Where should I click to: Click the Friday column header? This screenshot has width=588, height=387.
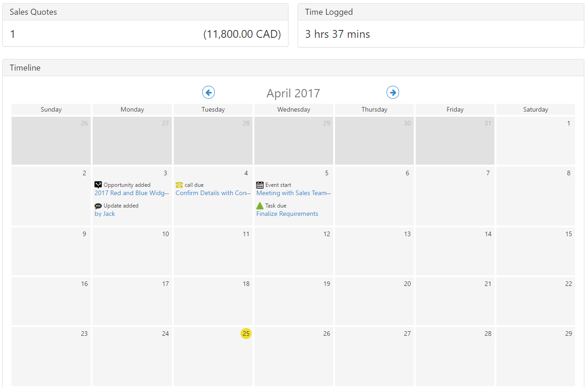pos(455,109)
